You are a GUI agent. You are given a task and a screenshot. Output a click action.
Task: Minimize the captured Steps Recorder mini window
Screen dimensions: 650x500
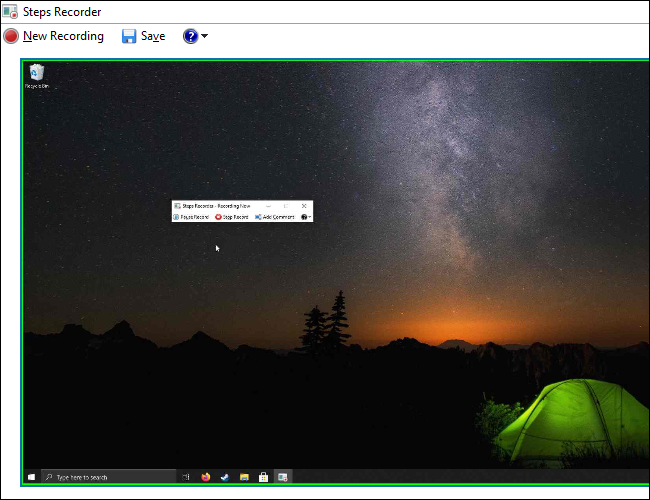268,206
